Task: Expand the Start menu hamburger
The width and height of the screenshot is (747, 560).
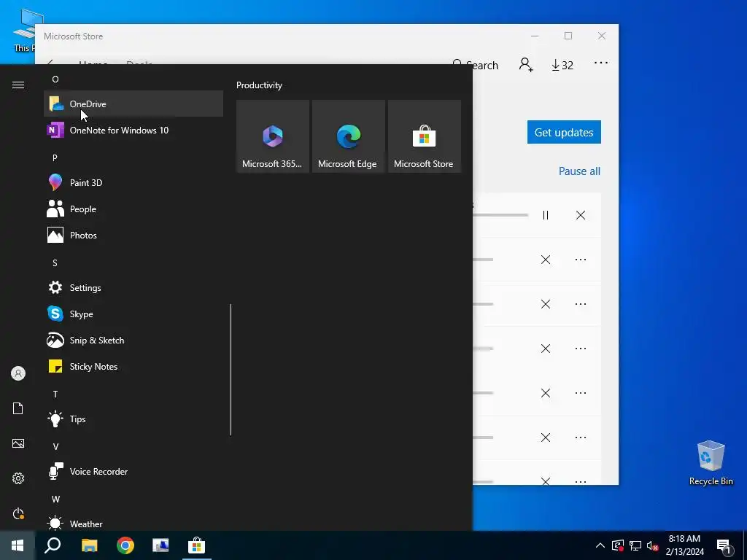Action: [18, 85]
